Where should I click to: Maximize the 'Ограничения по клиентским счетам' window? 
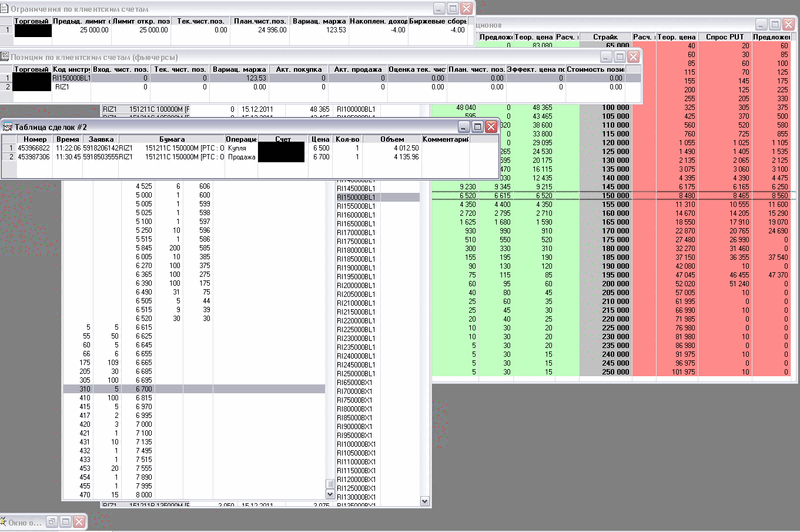click(x=453, y=9)
